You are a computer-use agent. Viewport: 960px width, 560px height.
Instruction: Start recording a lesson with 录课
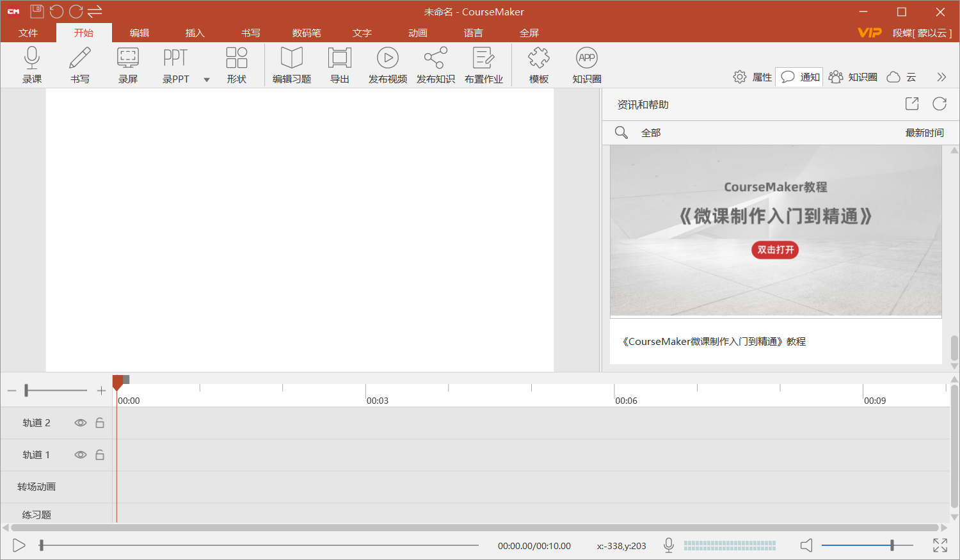point(32,65)
